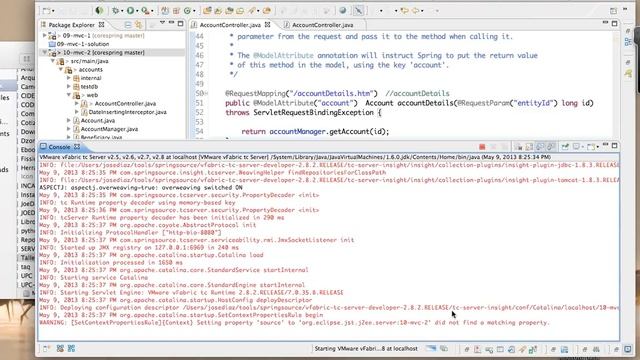The image size is (640, 360).
Task: Toggle show console when standard out changes
Action: [x=540, y=147]
